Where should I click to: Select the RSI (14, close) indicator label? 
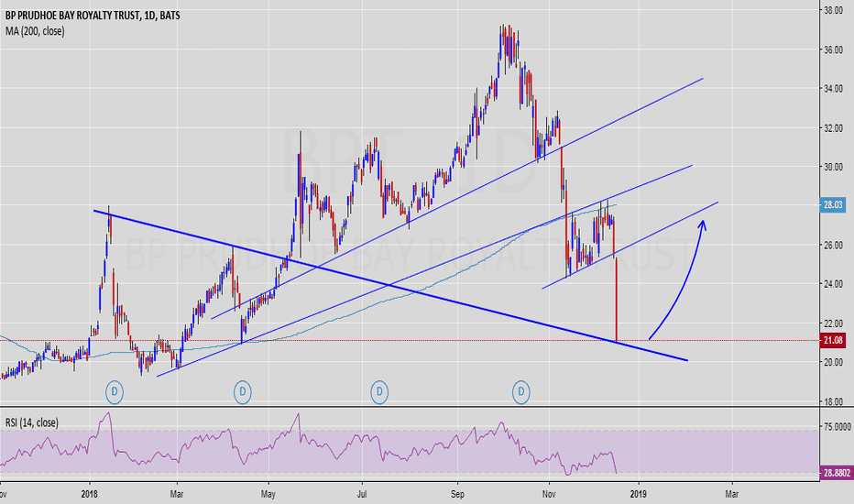31,422
